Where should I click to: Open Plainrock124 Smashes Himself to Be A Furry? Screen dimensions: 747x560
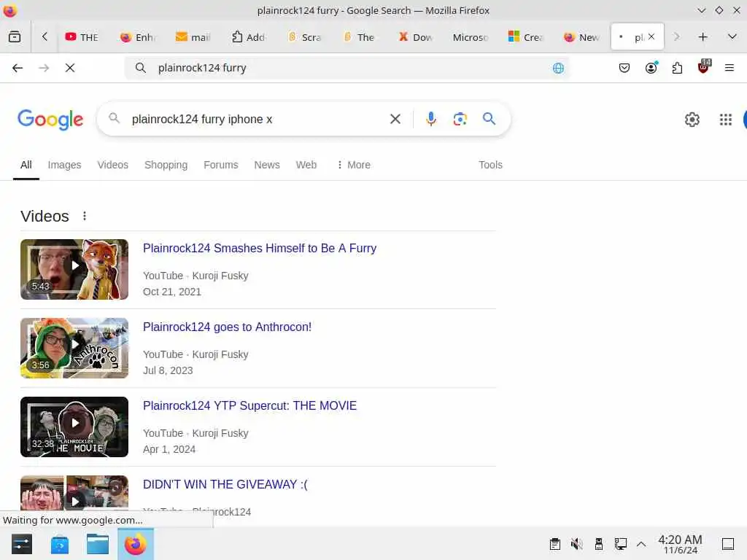(x=260, y=248)
